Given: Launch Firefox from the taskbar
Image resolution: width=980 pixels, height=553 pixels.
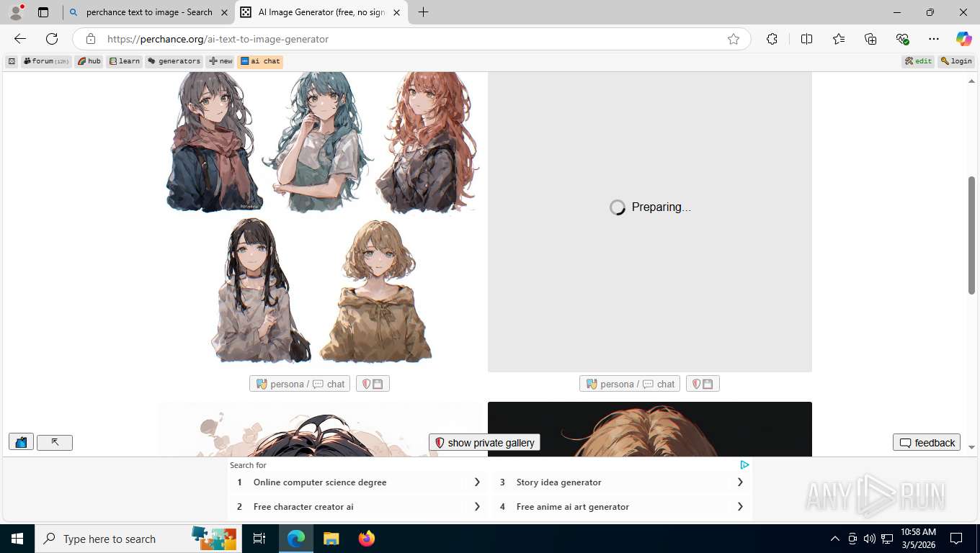Looking at the screenshot, I should [x=367, y=539].
